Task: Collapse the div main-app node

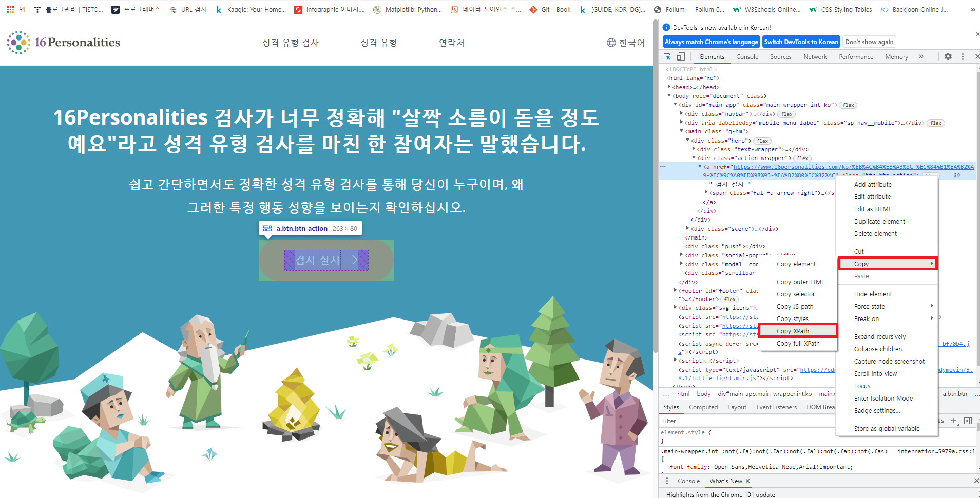Action: pos(675,104)
